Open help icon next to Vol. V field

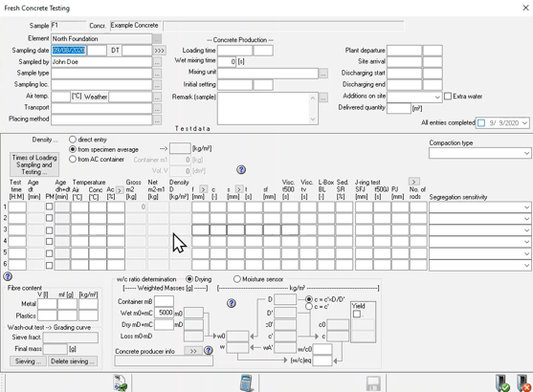241,169
